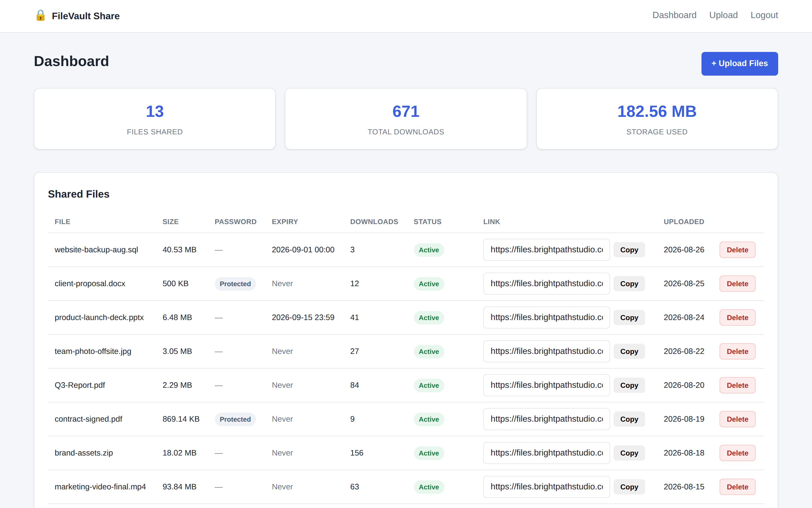Click Active status of brand-assets.zip
812x508 pixels.
click(x=429, y=453)
